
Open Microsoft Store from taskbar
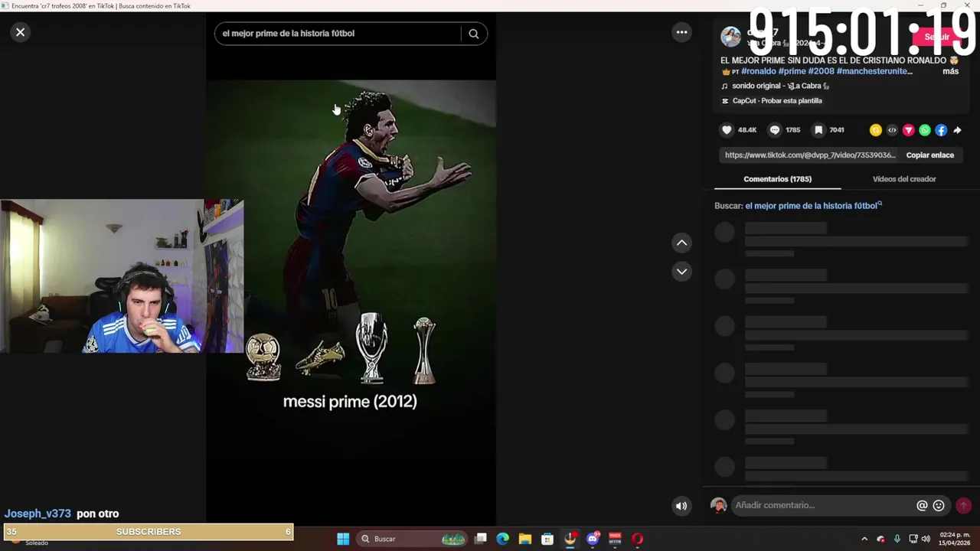[x=547, y=539]
